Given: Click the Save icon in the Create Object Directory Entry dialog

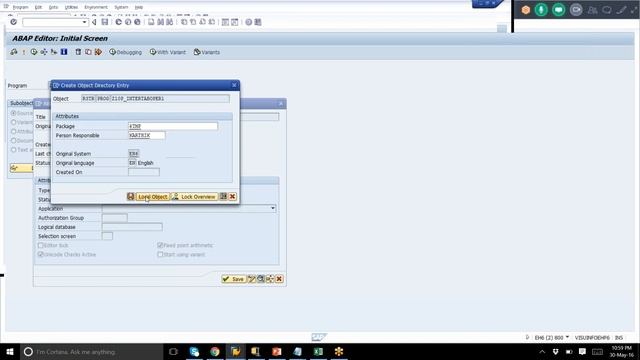Looking at the screenshot, I should click(131, 197).
